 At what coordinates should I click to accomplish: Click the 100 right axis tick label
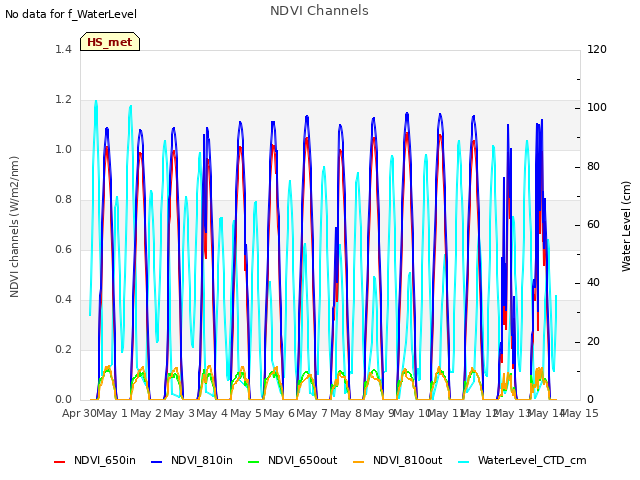tap(597, 108)
